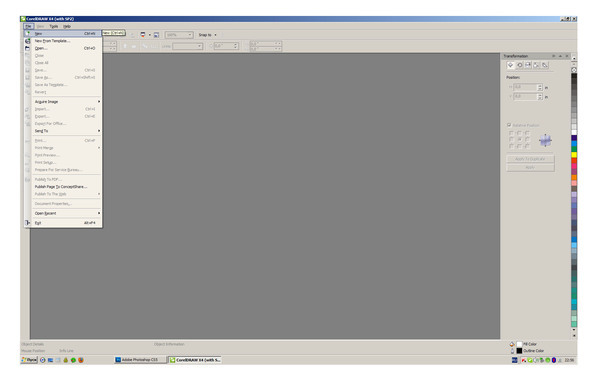The height and width of the screenshot is (380, 600).
Task: Check the top-left anchor point checkbox
Action: point(511,133)
